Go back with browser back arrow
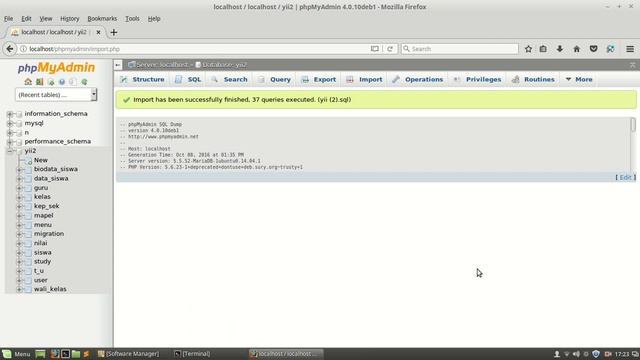This screenshot has height=360, width=640. pos(10,49)
